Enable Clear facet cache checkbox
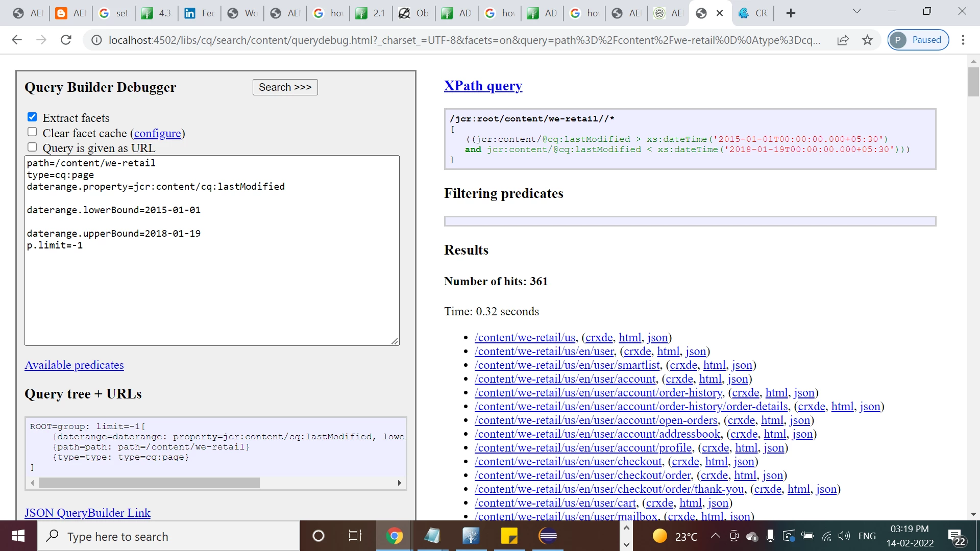Image resolution: width=980 pixels, height=551 pixels. [x=32, y=132]
